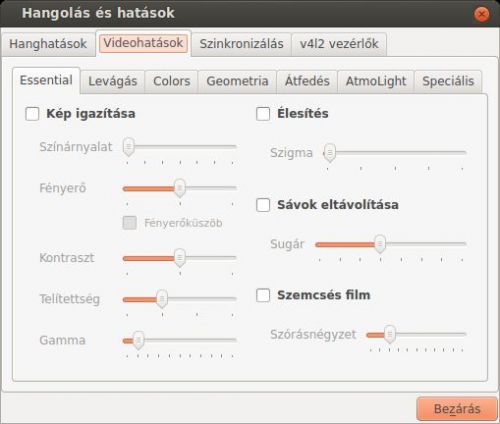Click the Bezárás button
Viewport: 500px width, 424px height.
tap(457, 409)
